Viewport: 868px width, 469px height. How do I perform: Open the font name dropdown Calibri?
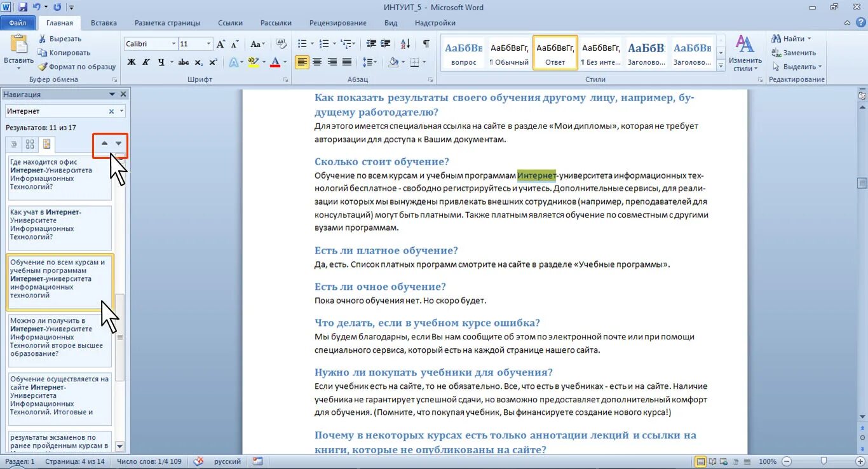click(173, 44)
